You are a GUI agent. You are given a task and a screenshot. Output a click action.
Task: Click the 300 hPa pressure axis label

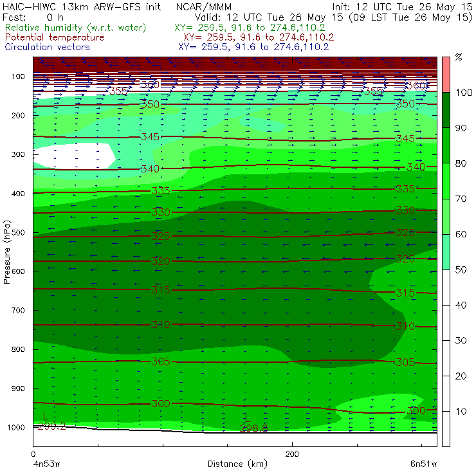[x=18, y=154]
